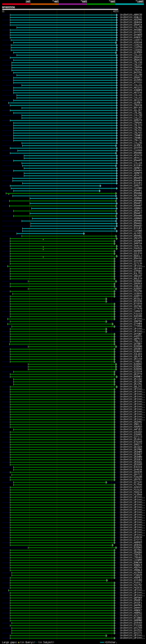This screenshot has height=644, width=146.
Task: Select label UniRef100_C7YMS6
Action: 131,326
